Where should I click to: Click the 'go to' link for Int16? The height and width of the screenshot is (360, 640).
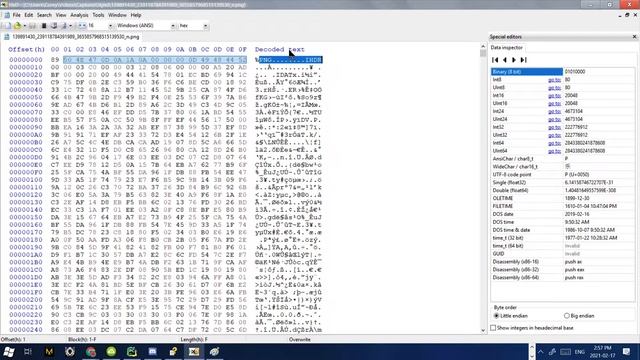pos(554,96)
